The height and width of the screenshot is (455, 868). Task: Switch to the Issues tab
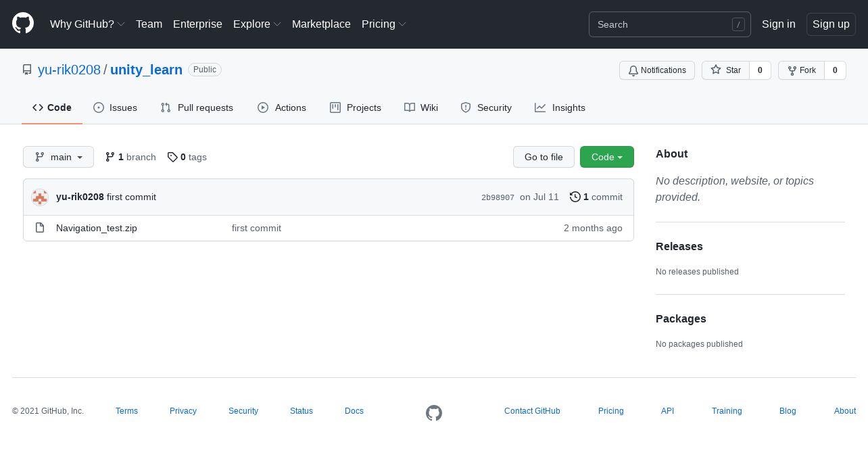[115, 107]
